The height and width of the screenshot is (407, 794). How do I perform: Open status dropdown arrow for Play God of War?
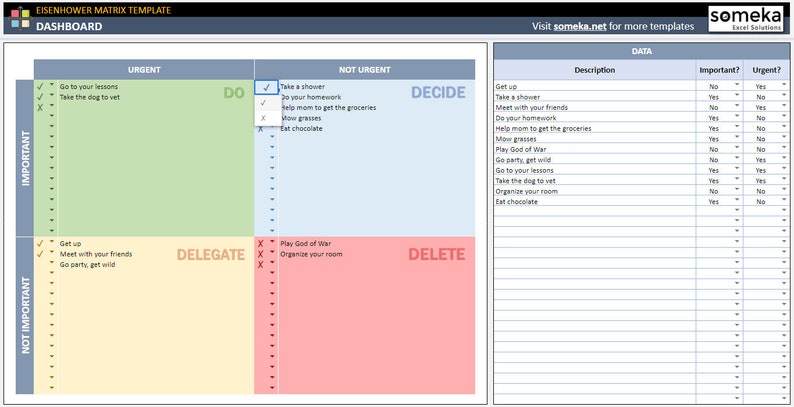272,242
